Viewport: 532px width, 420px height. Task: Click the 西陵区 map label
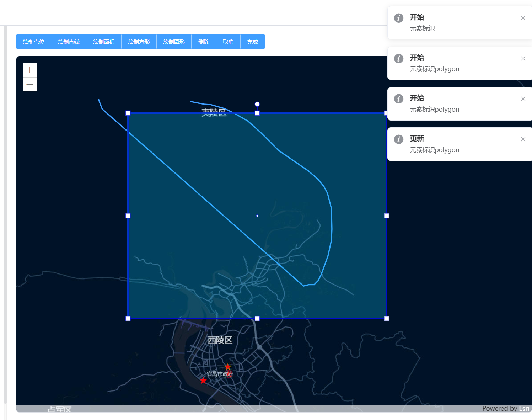coord(220,340)
